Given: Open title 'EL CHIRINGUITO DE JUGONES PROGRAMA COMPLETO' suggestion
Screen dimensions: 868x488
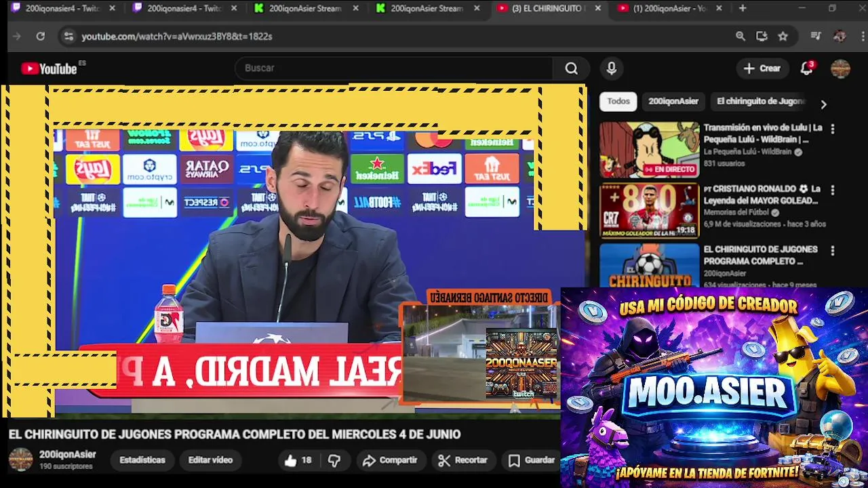Looking at the screenshot, I should [x=760, y=256].
